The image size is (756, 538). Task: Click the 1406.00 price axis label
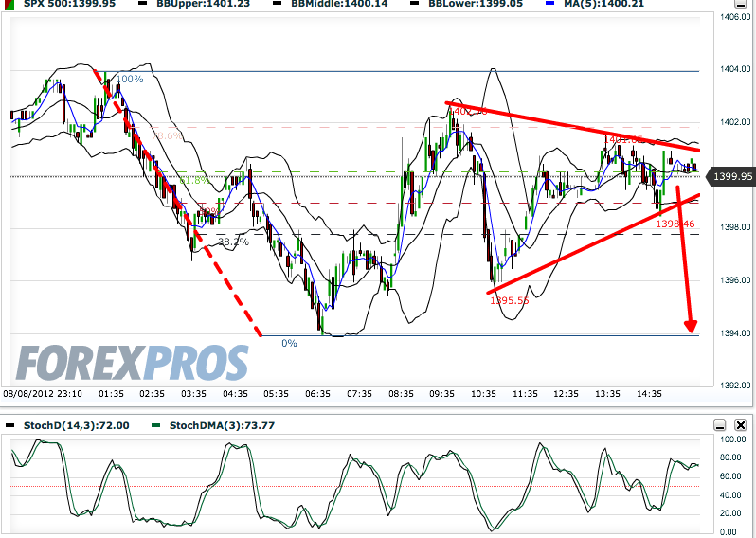735,17
